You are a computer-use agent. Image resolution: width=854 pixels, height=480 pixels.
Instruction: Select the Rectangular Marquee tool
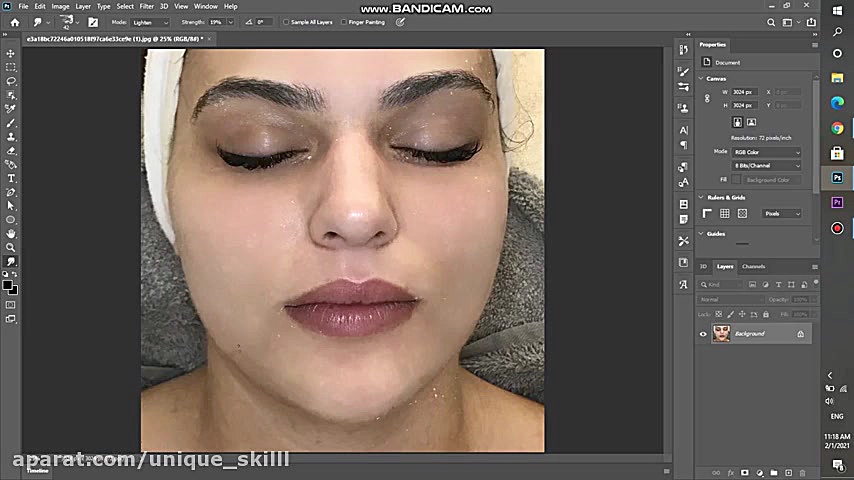pyautogui.click(x=11, y=67)
